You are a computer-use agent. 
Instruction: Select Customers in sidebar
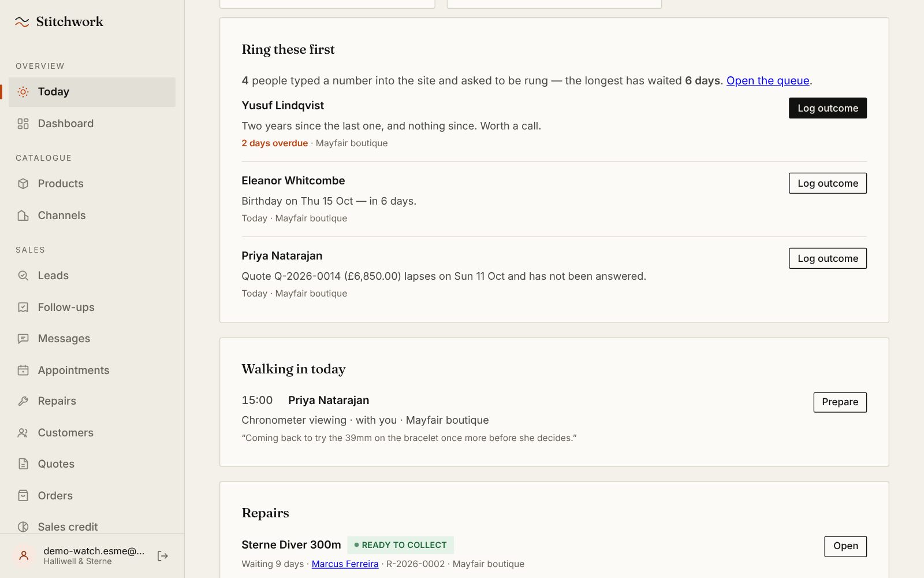(x=92, y=433)
